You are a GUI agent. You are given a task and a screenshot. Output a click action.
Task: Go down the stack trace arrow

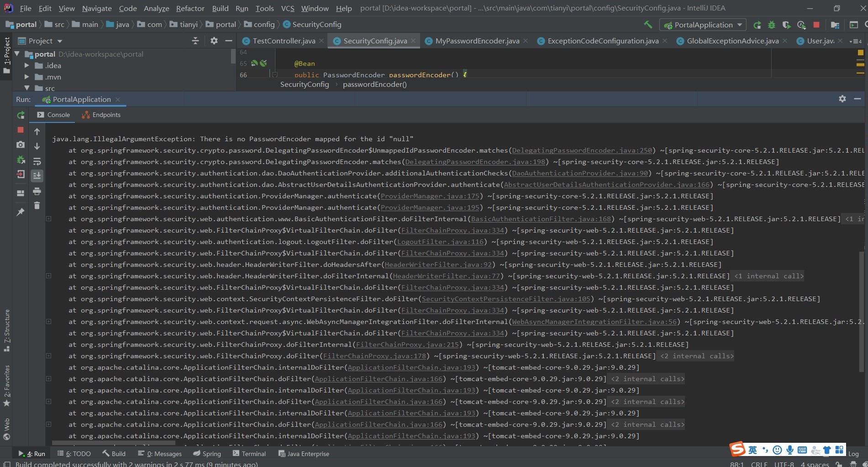coord(37,146)
